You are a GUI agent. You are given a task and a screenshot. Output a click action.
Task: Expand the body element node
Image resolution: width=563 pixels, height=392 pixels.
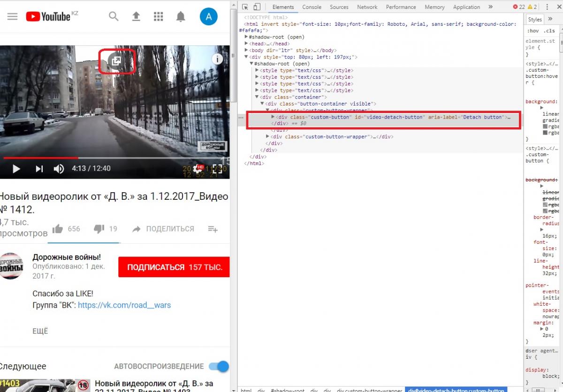point(247,50)
